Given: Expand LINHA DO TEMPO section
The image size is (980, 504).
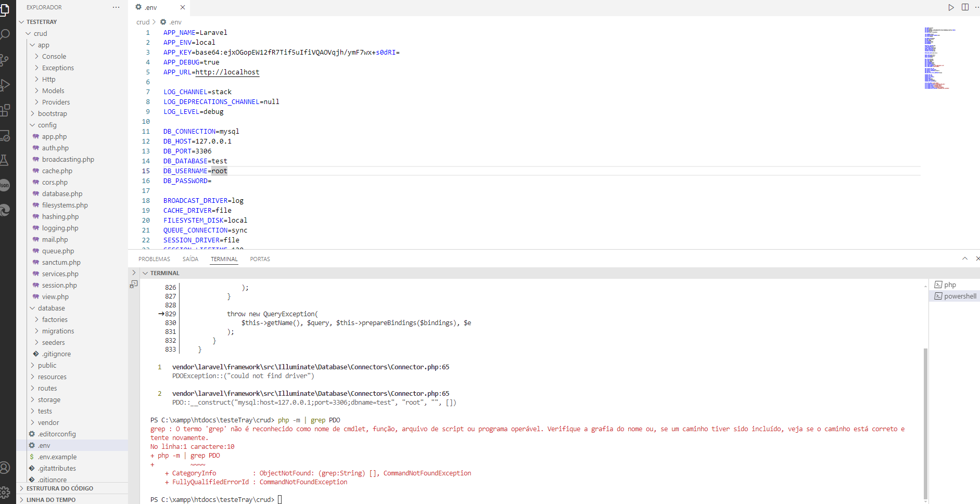Looking at the screenshot, I should click(x=72, y=499).
